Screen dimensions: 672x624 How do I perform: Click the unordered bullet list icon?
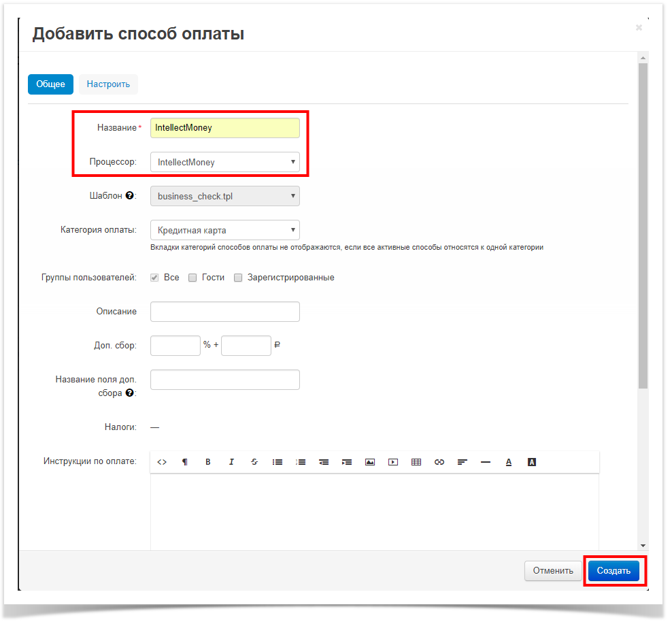click(x=278, y=462)
